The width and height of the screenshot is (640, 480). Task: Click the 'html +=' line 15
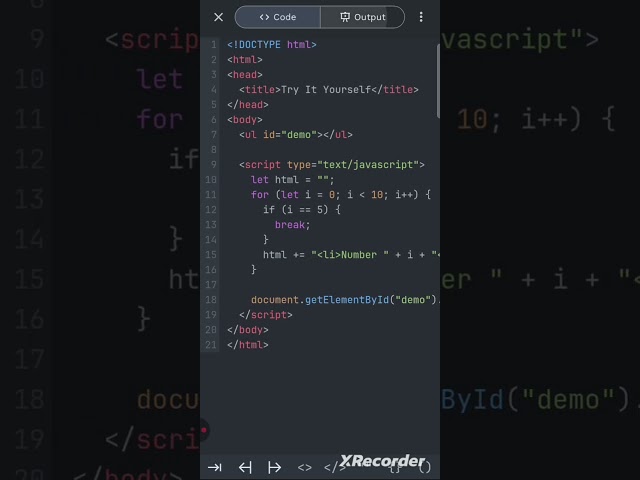tap(351, 255)
